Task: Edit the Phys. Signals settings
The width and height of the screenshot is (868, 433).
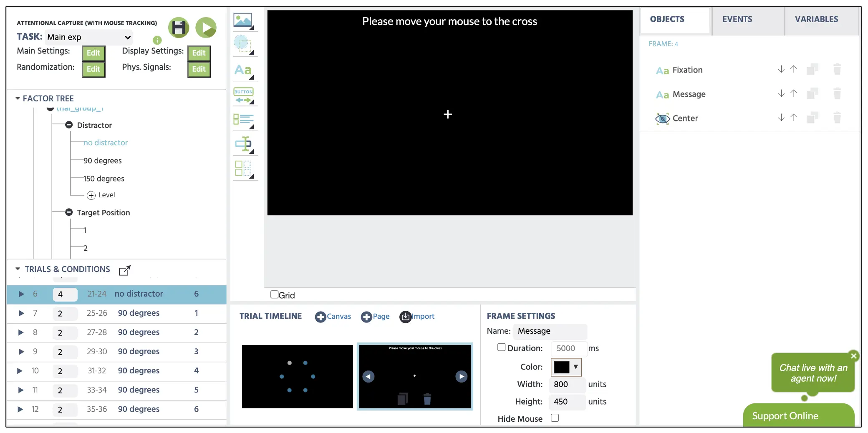Action: click(199, 69)
